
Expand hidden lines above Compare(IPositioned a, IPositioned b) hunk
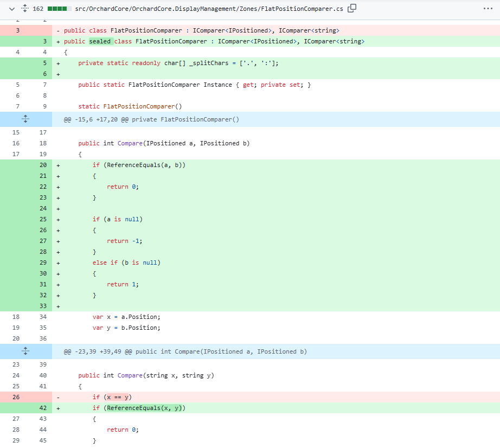[x=25, y=351]
